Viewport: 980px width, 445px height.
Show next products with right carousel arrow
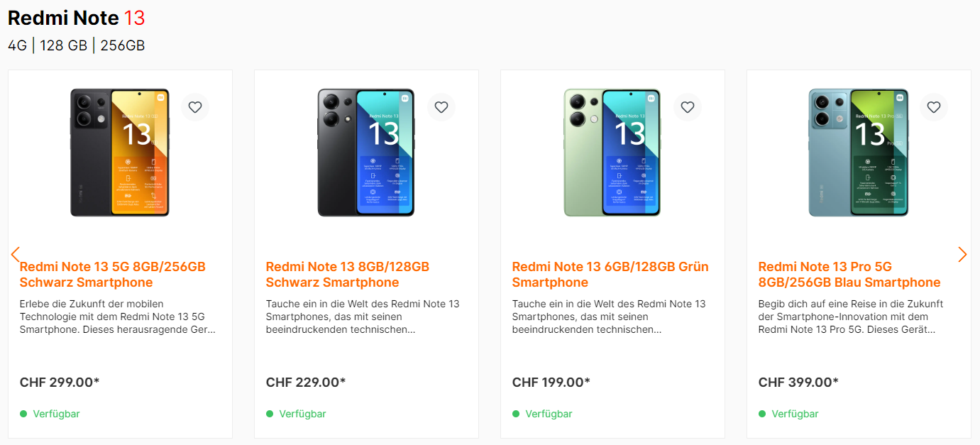[x=962, y=254]
